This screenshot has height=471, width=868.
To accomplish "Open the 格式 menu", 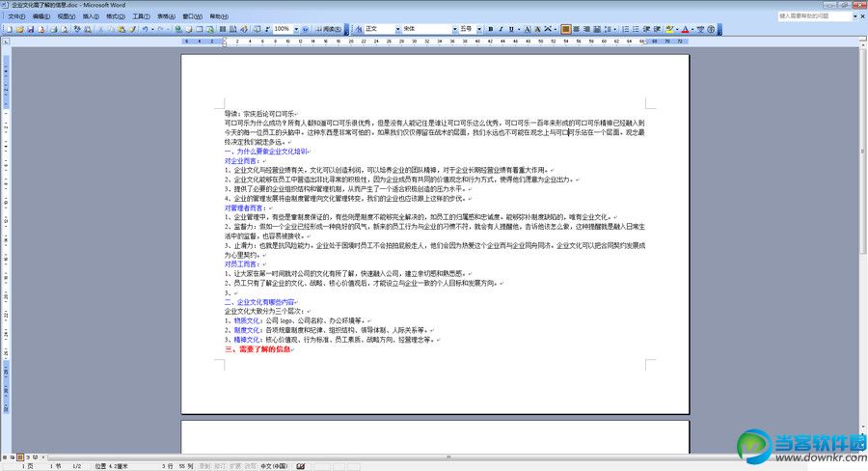I will (x=116, y=16).
